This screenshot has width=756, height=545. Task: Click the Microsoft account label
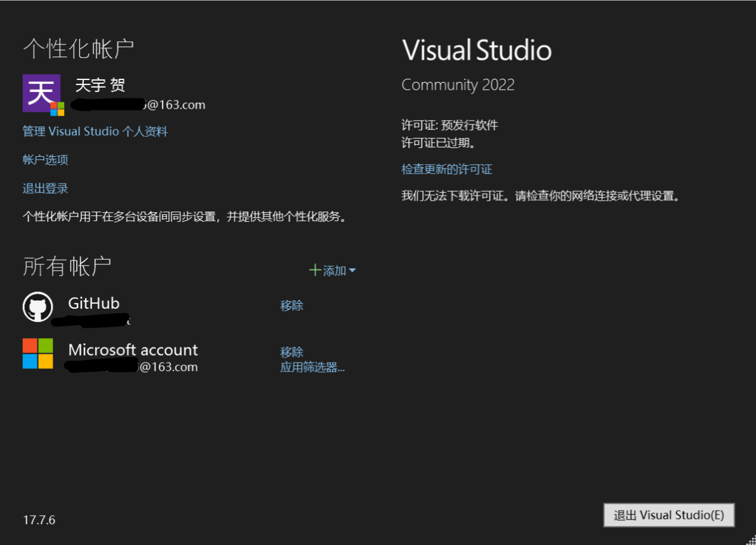[133, 349]
